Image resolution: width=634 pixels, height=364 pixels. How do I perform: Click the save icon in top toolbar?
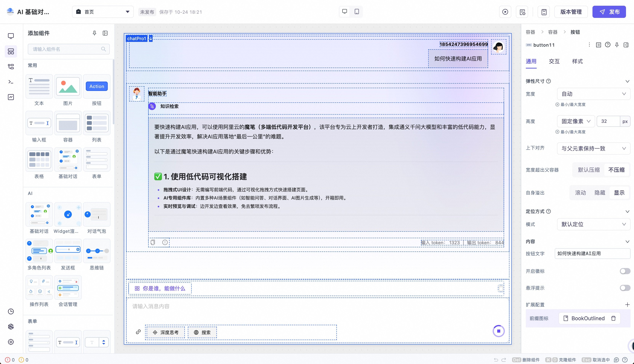[544, 12]
